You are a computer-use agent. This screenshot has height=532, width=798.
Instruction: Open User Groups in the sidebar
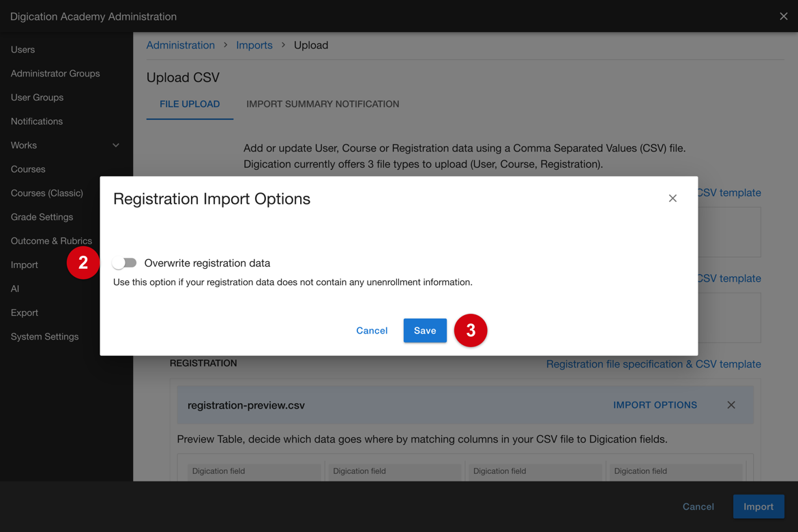coord(37,98)
